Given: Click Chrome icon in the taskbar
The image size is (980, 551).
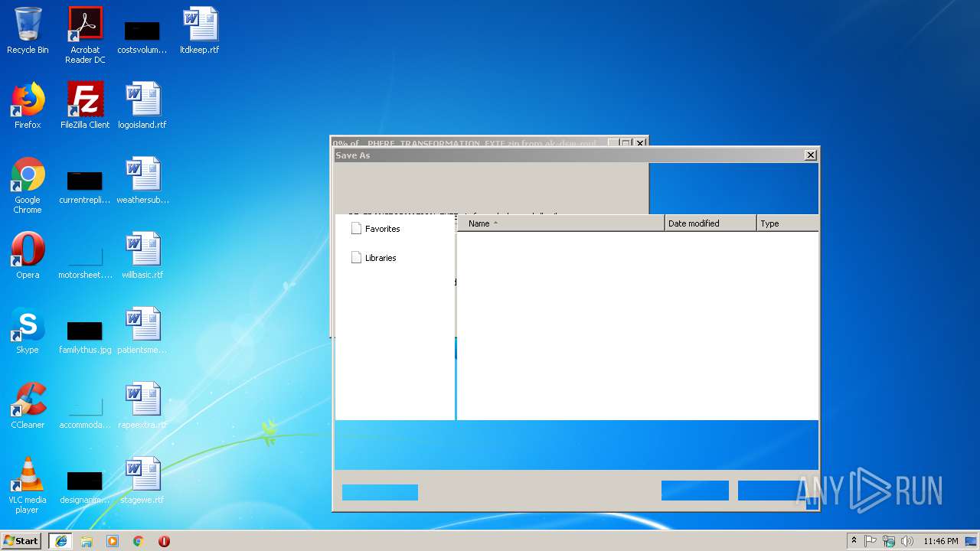Looking at the screenshot, I should pos(139,541).
